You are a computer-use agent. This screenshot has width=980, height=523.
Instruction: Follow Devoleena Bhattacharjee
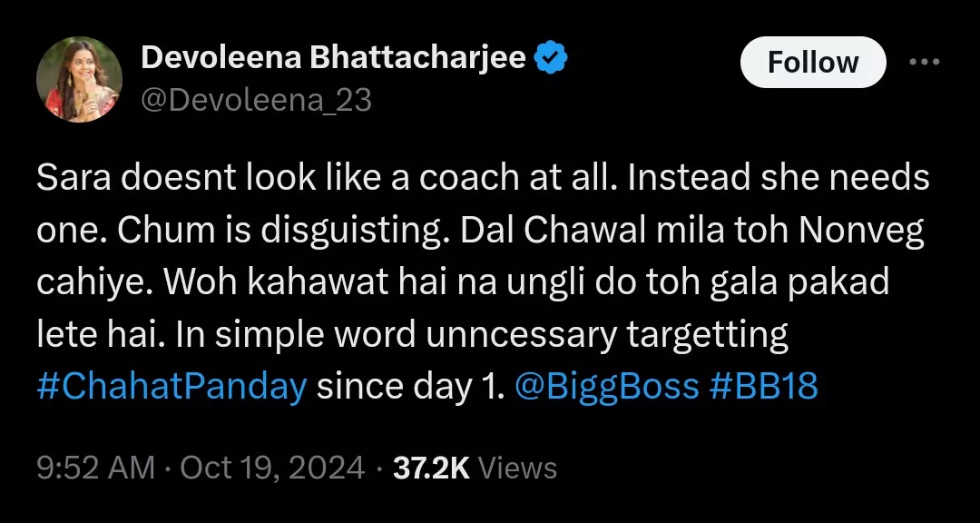[812, 62]
